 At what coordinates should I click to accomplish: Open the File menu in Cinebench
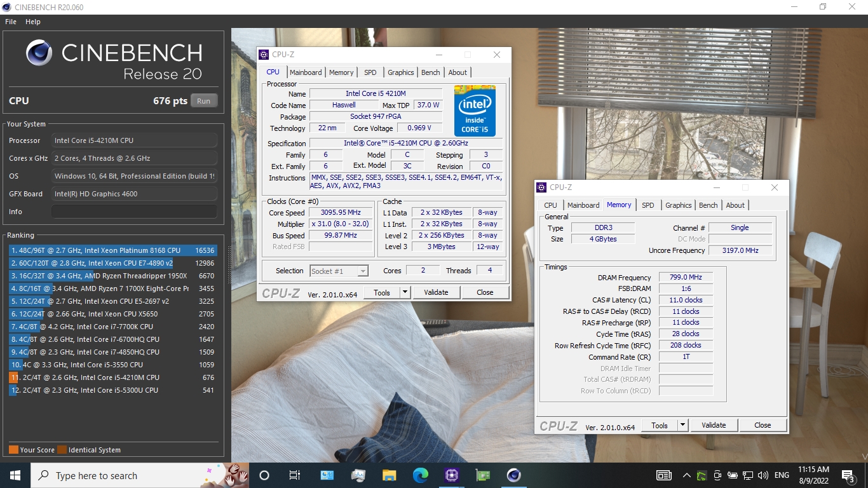coord(11,22)
